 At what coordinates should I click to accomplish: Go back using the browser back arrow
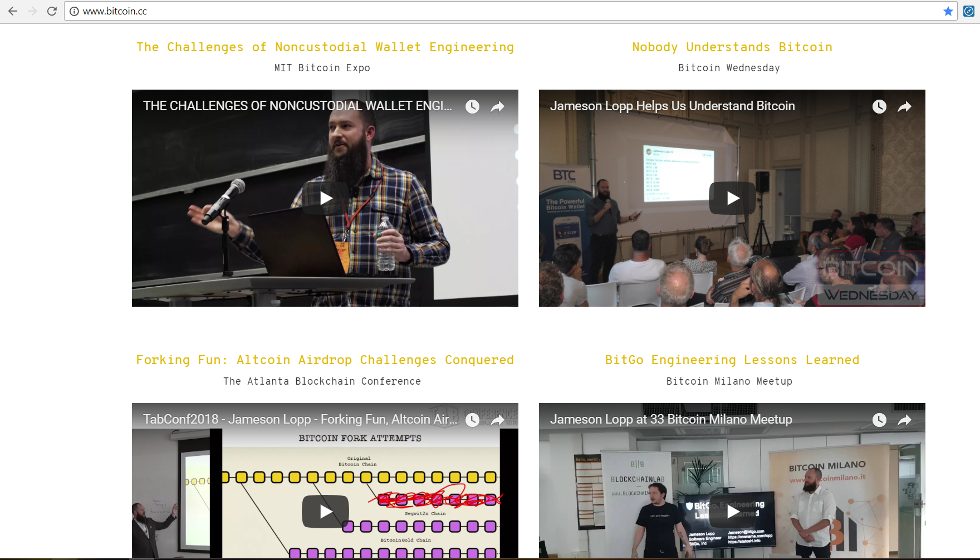(13, 11)
